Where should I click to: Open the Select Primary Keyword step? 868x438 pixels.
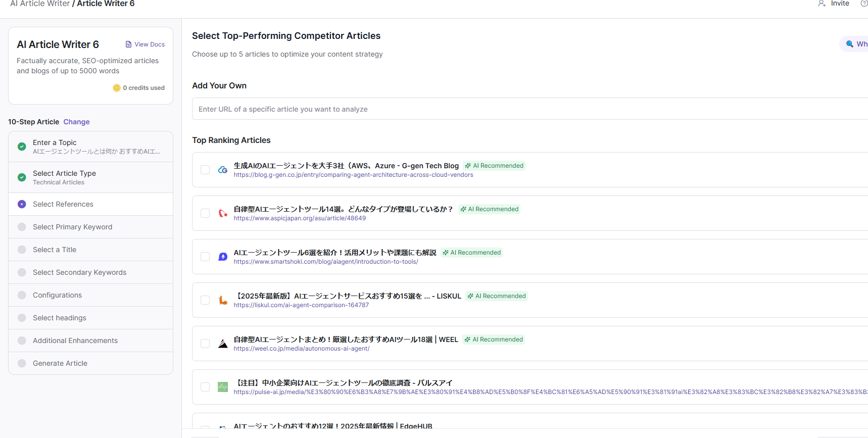[x=91, y=227]
